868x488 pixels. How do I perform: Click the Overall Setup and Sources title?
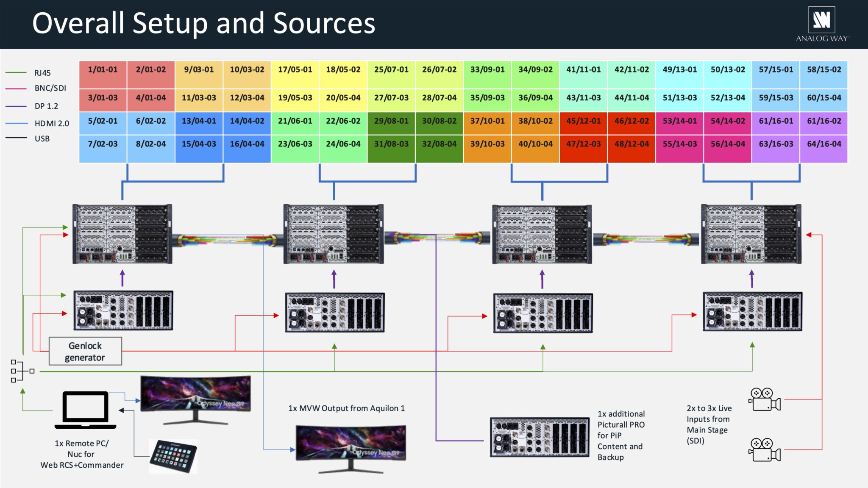(203, 23)
